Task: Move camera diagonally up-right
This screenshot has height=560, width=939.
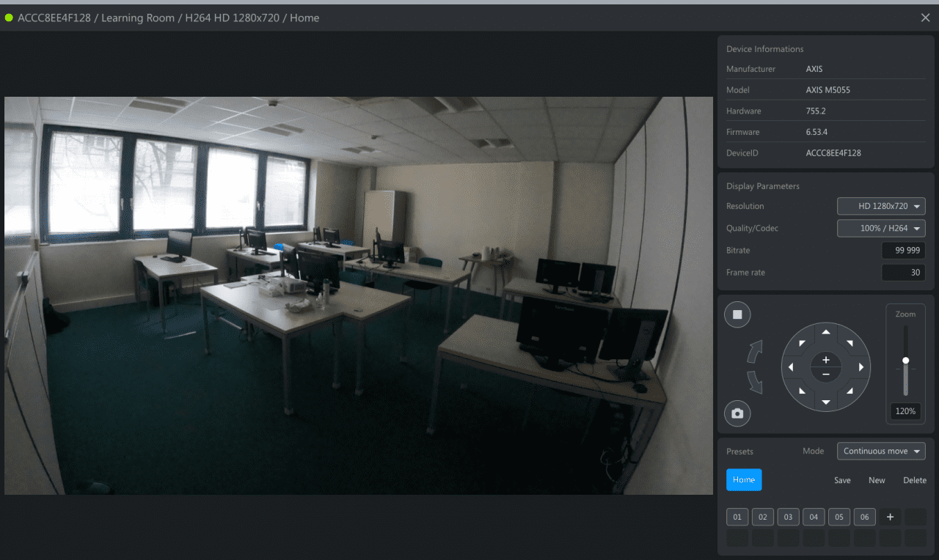Action: coord(850,343)
